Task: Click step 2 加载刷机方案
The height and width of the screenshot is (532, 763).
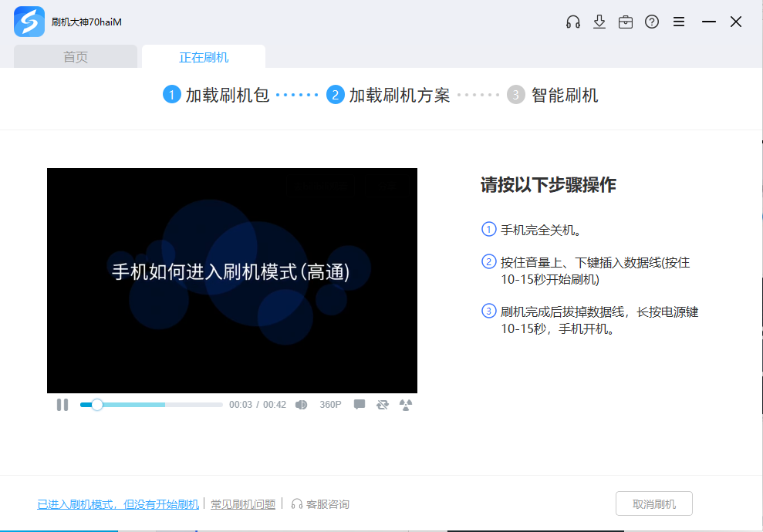Action: coord(388,95)
